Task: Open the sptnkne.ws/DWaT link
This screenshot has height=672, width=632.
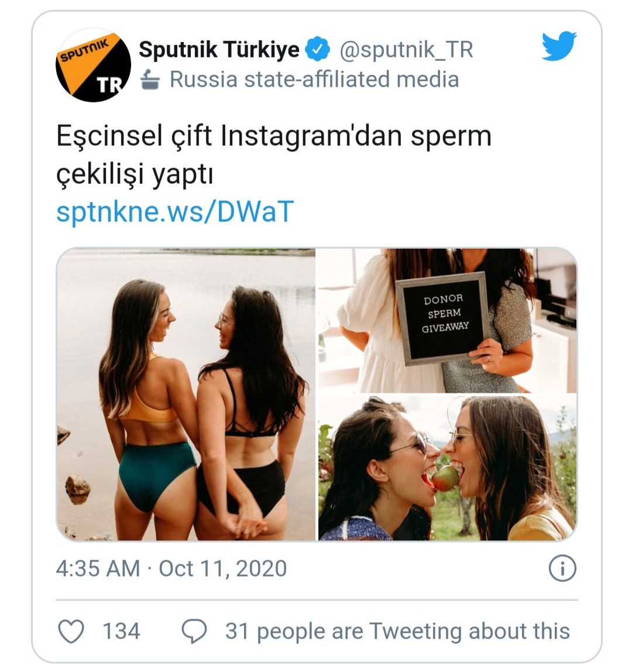Action: pyautogui.click(x=175, y=212)
